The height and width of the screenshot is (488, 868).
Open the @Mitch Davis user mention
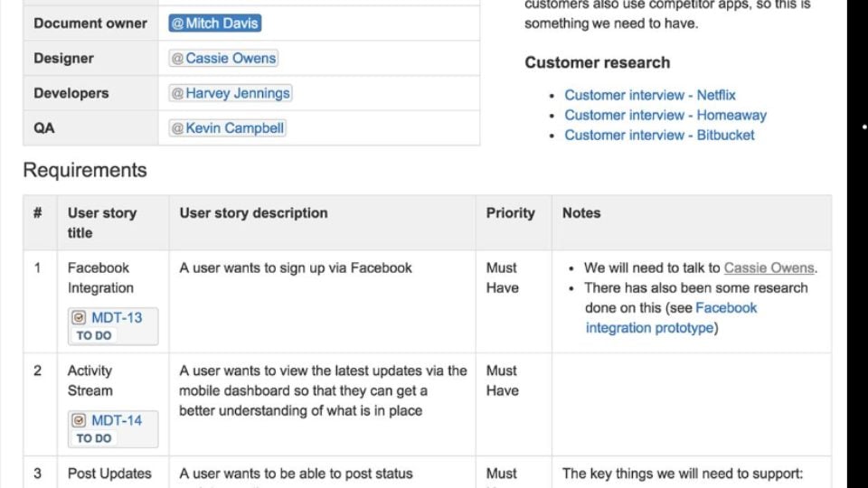point(215,23)
